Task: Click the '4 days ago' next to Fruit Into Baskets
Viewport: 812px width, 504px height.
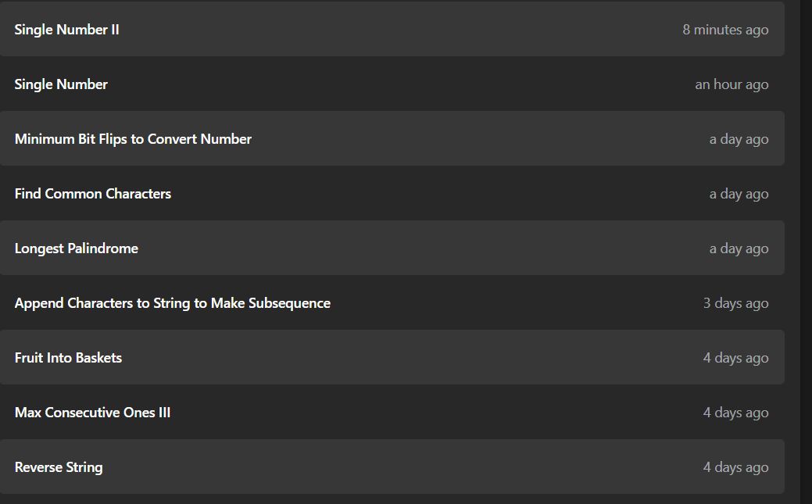Action: point(735,358)
